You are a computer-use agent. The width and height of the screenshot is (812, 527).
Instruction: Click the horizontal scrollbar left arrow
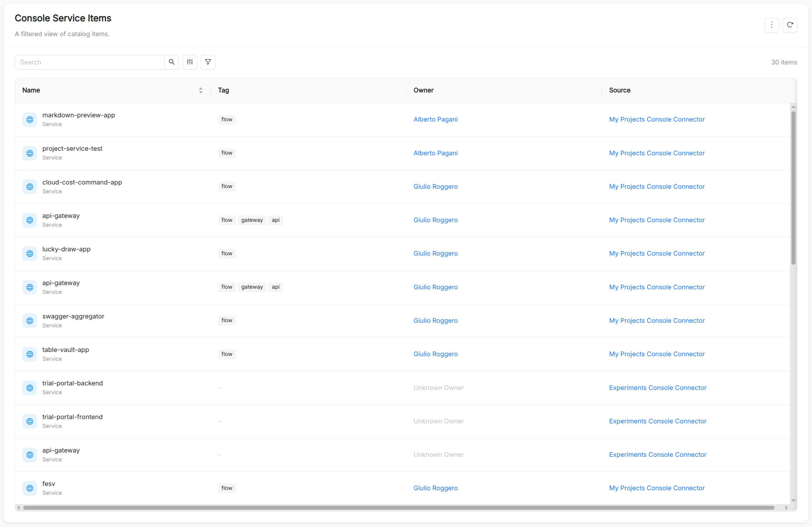pyautogui.click(x=19, y=508)
